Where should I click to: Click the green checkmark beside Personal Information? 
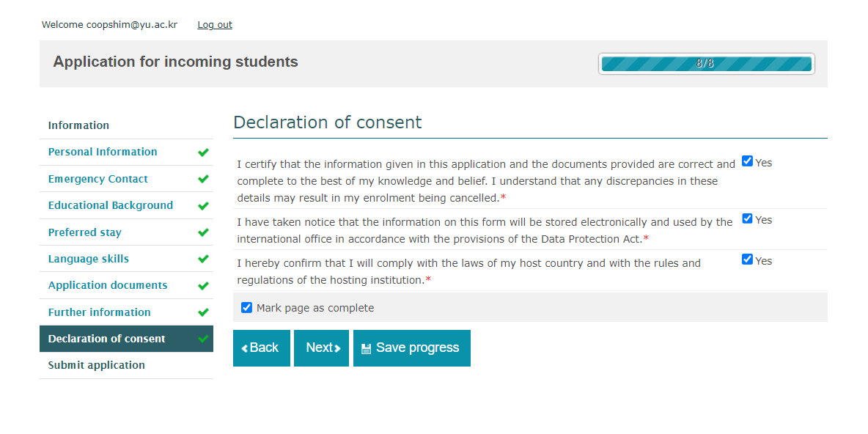tap(203, 152)
